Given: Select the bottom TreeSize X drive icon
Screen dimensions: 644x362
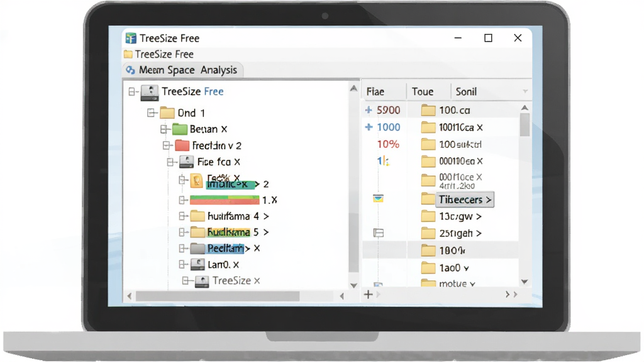Looking at the screenshot, I should pyautogui.click(x=202, y=281).
